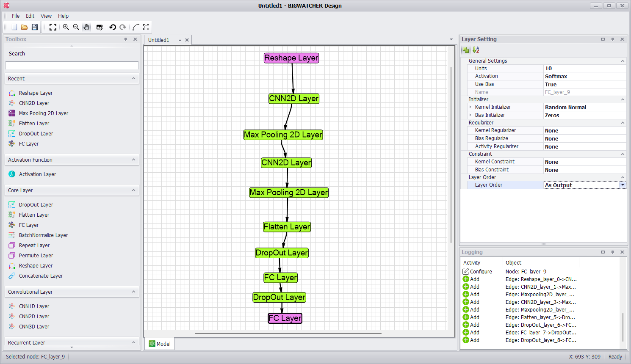Screen dimensions: 631x364
Task: Sort layer settings alphabetically with A-Z icon
Action: click(x=476, y=50)
